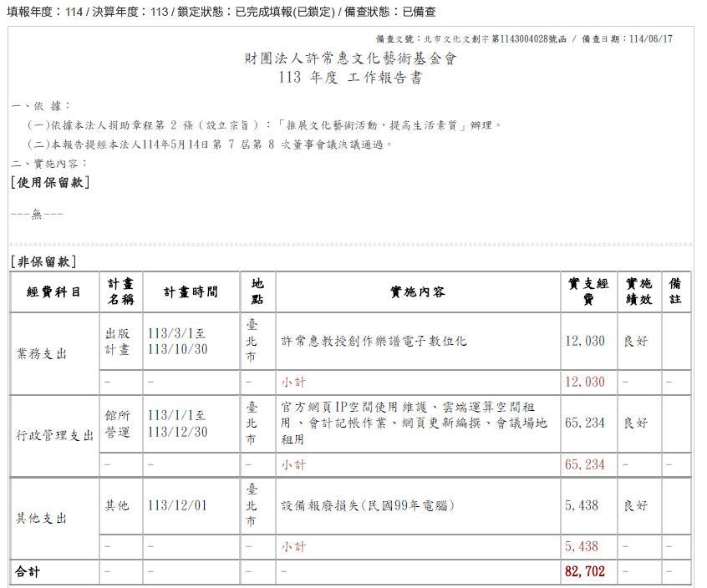Click the 備查文號 reference line
The image size is (707, 588).
point(524,38)
